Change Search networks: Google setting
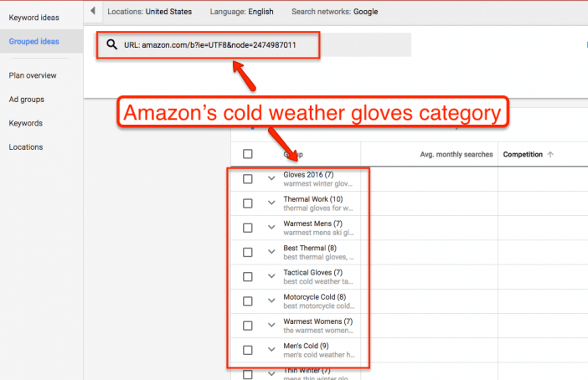This screenshot has height=380, width=588. [334, 12]
